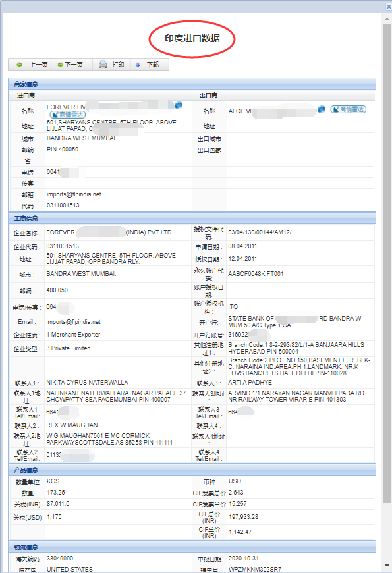Click the CIF total INR value 197,933.28
Viewport: 392px width, 573px height.
pyautogui.click(x=244, y=517)
